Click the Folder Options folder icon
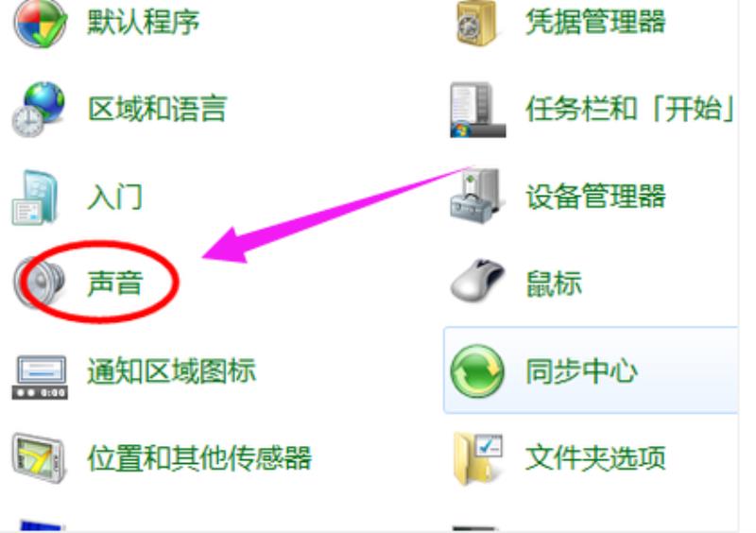Screen dimensions: 756x533 coord(478,458)
